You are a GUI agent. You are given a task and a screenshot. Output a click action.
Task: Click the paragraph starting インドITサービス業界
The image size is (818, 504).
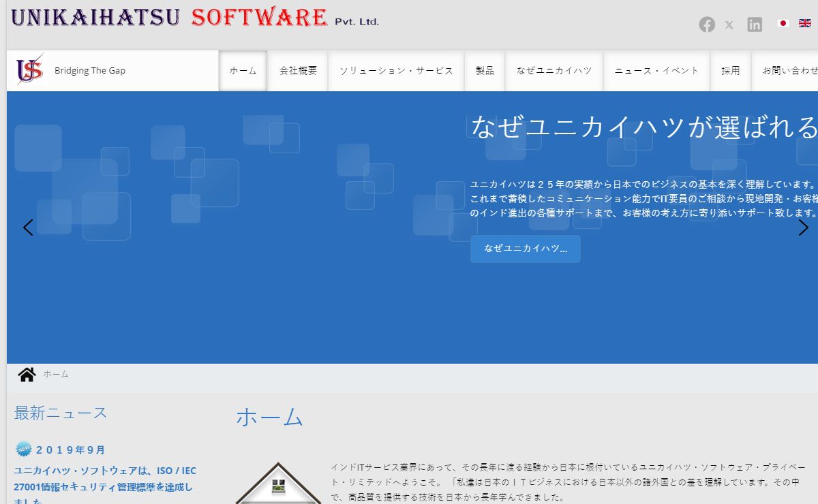[569, 482]
